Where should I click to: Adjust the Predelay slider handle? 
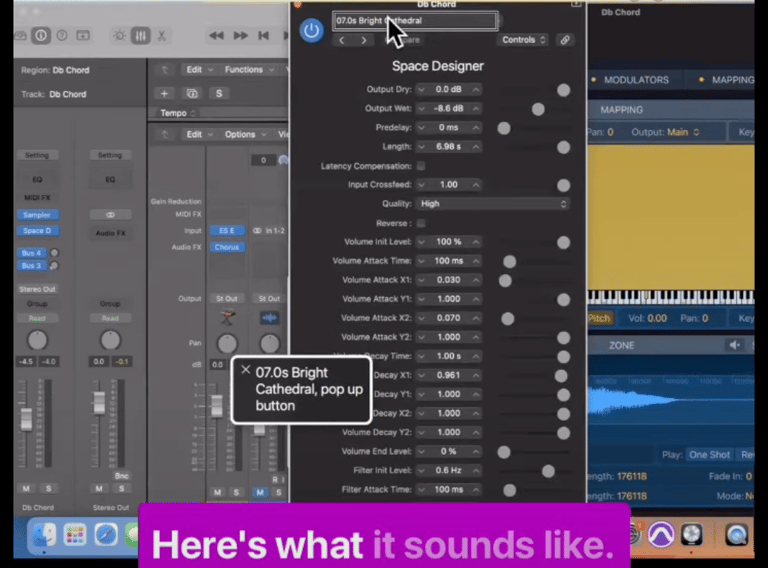click(504, 128)
